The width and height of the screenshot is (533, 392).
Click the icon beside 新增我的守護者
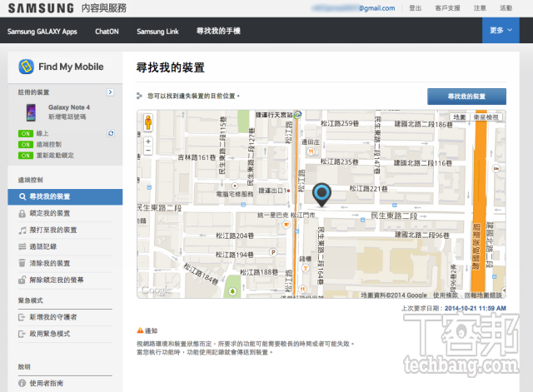coord(22,317)
